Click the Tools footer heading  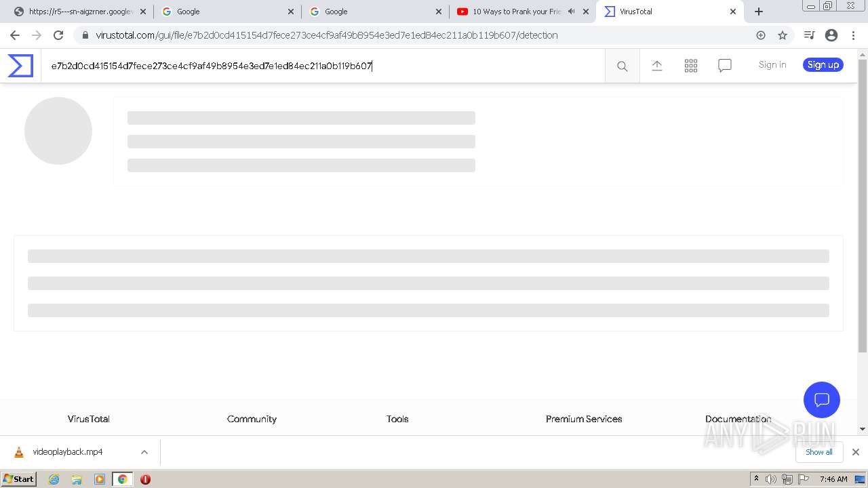(x=397, y=419)
